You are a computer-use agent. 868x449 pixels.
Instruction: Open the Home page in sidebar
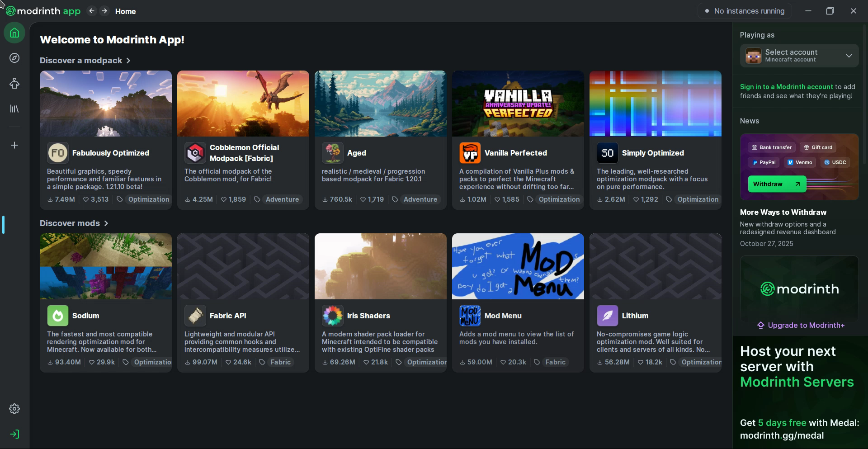click(x=14, y=33)
